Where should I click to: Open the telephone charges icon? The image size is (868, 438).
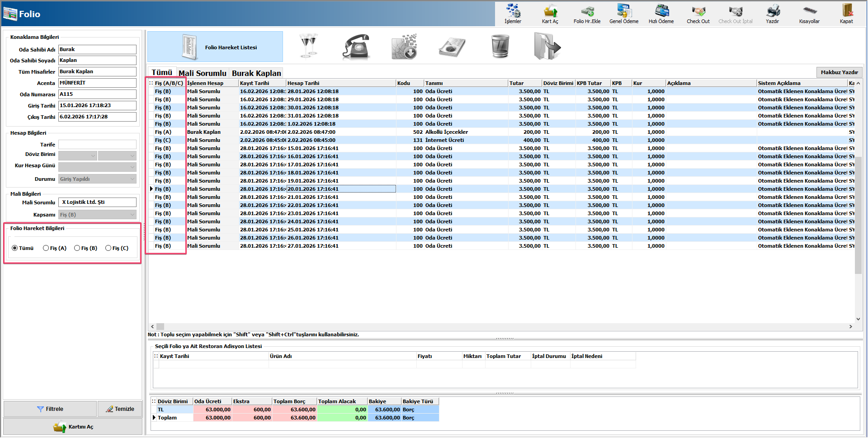[x=356, y=47]
